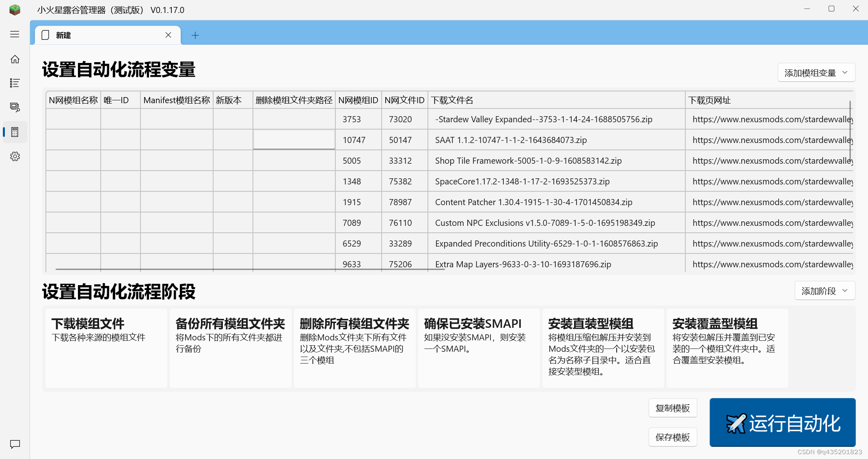868x459 pixels.
Task: Click the 删除模组文件夹路径 input cell in the SAAT row
Action: [x=294, y=140]
